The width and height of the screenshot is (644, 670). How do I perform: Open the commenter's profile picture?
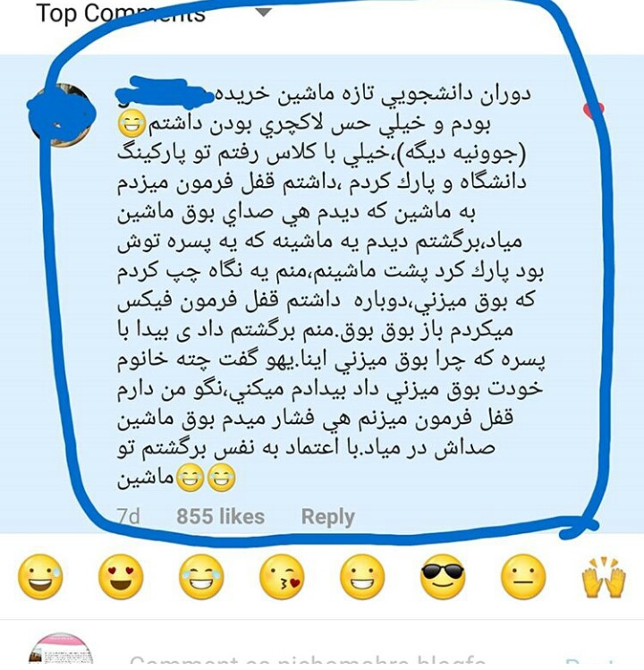(61, 114)
